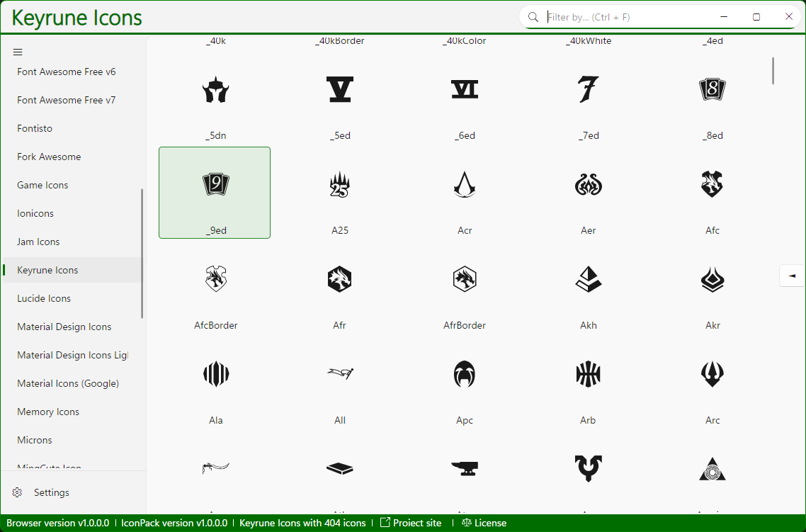Minimize the icon browser window
The height and width of the screenshot is (532, 806).
point(724,16)
